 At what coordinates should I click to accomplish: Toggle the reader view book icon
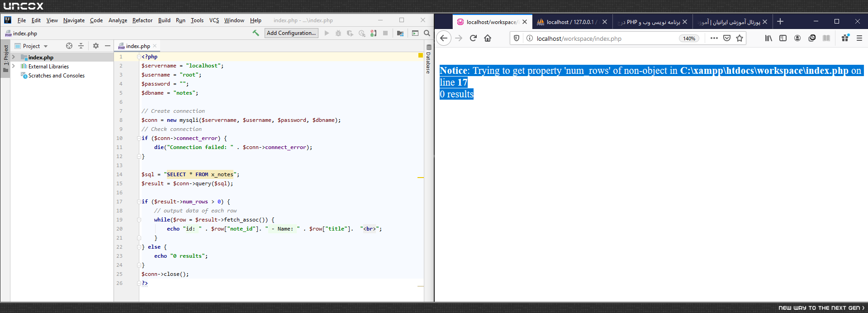coord(826,38)
